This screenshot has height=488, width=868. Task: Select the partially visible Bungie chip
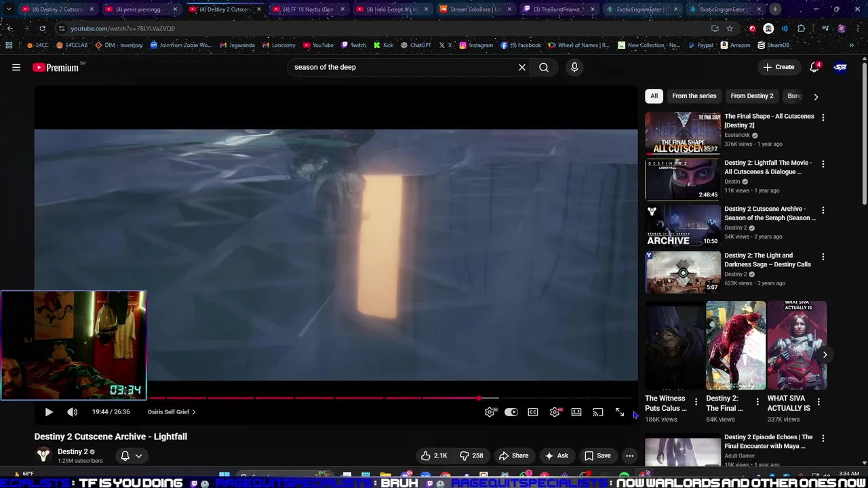click(x=794, y=96)
